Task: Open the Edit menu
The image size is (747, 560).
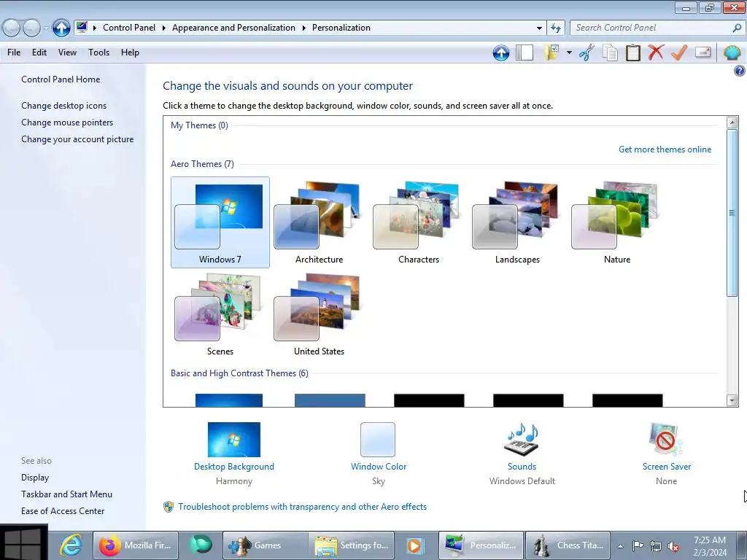Action: [39, 52]
